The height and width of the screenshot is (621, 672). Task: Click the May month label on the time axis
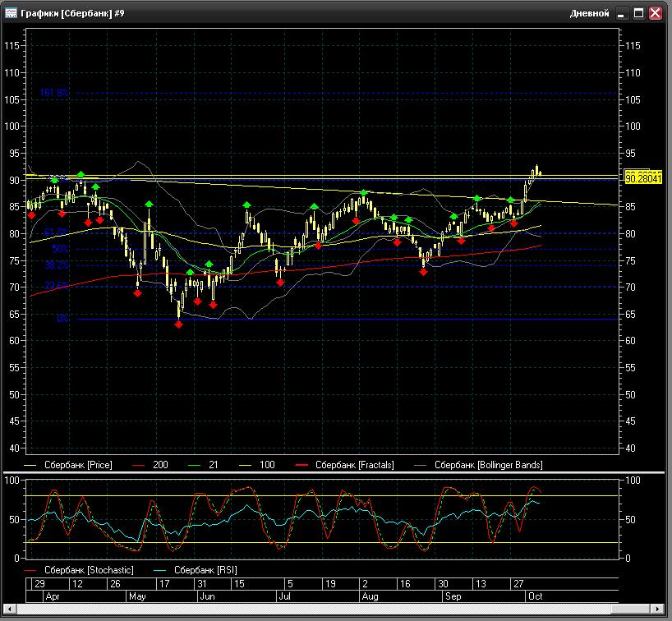[137, 596]
